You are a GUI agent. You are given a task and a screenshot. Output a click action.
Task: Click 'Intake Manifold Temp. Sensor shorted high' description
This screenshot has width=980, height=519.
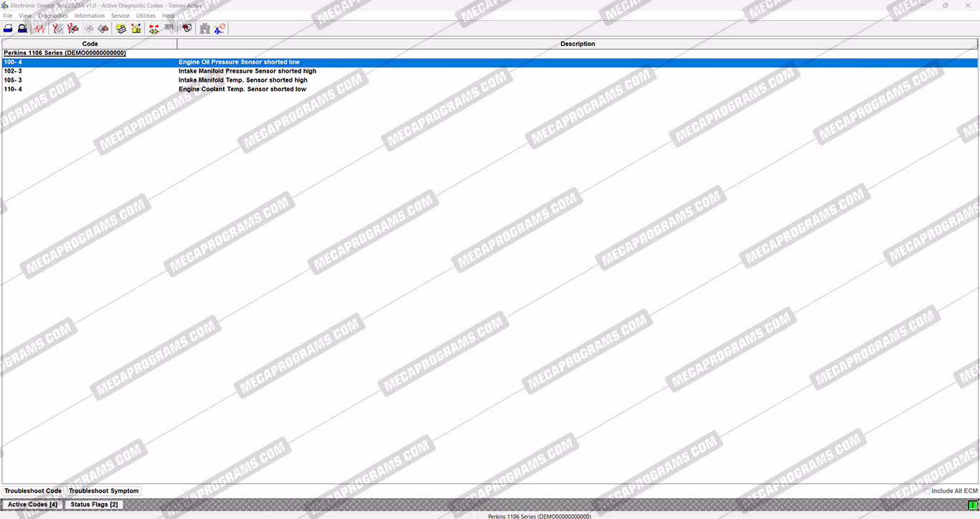243,80
